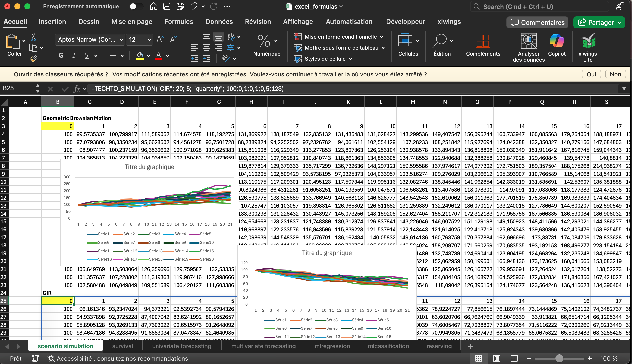
Task: Open the Commentaires pane
Action: 537,23
